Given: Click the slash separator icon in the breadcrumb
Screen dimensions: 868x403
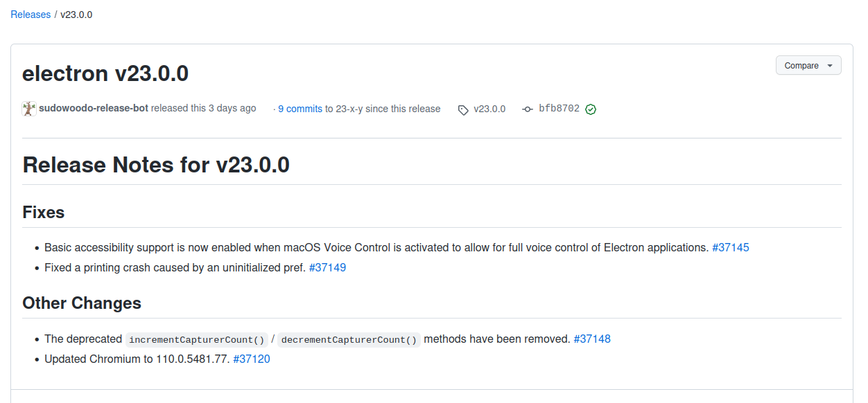Looking at the screenshot, I should coord(55,14).
